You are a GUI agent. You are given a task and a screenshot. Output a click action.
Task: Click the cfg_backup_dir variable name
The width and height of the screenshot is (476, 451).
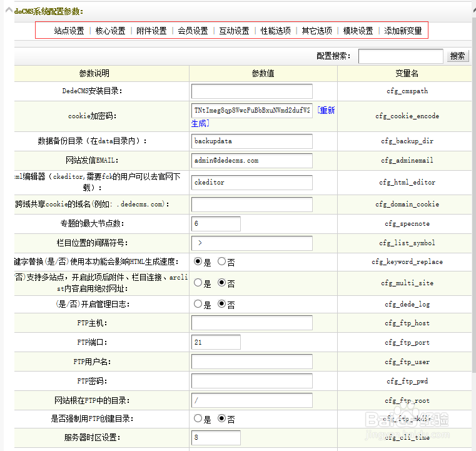click(407, 141)
